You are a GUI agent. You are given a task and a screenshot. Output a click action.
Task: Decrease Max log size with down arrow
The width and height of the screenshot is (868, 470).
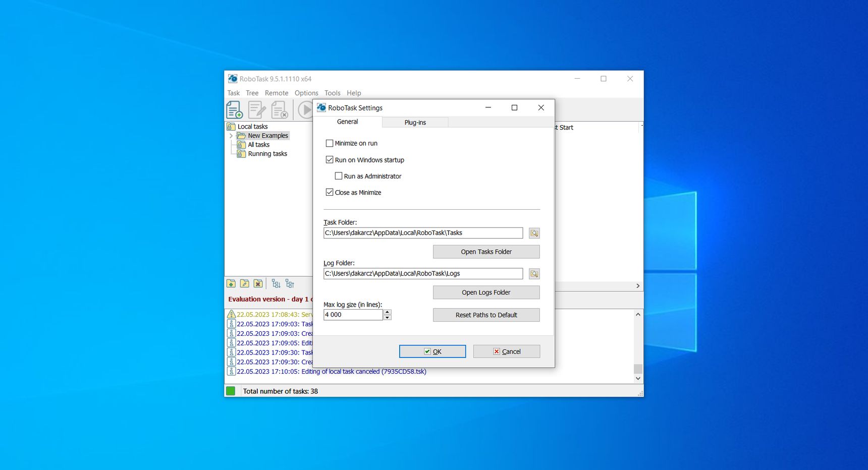(x=388, y=317)
